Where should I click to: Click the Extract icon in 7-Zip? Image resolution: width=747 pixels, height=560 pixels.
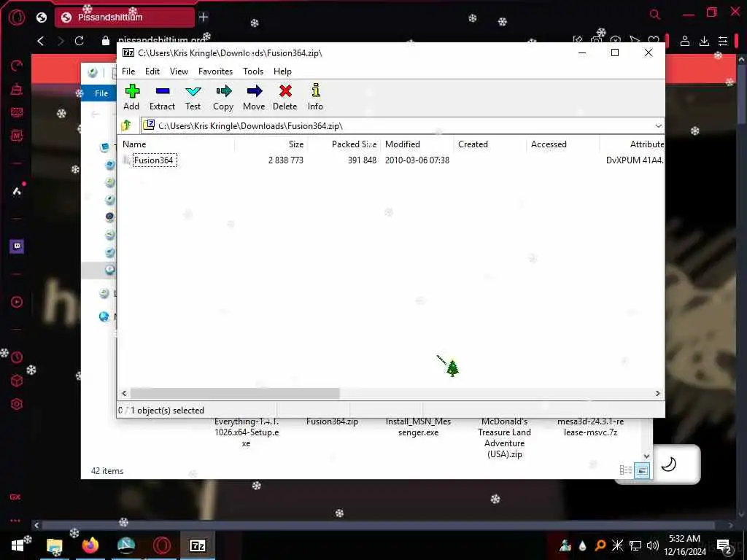click(162, 97)
